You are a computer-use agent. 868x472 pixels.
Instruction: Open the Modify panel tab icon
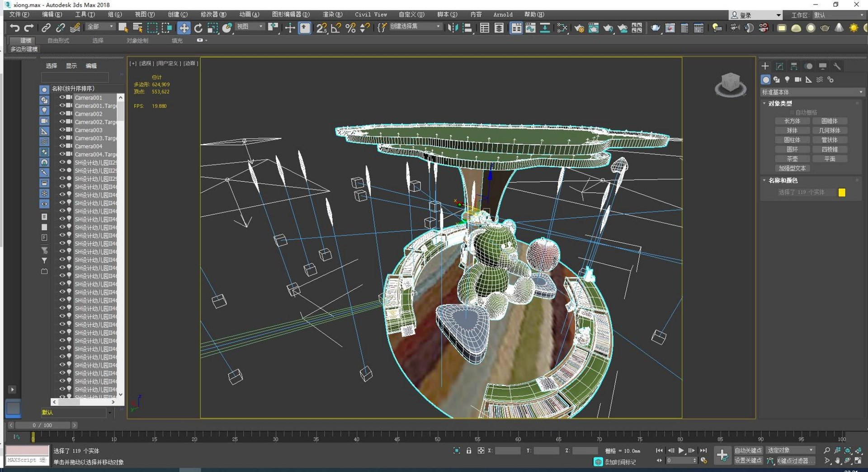click(x=779, y=66)
